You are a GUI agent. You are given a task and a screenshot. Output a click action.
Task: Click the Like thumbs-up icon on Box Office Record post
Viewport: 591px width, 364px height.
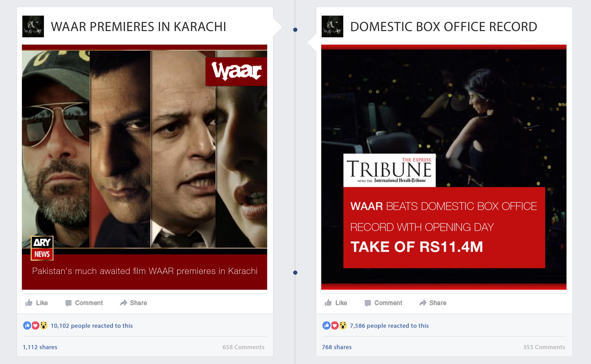tap(328, 303)
